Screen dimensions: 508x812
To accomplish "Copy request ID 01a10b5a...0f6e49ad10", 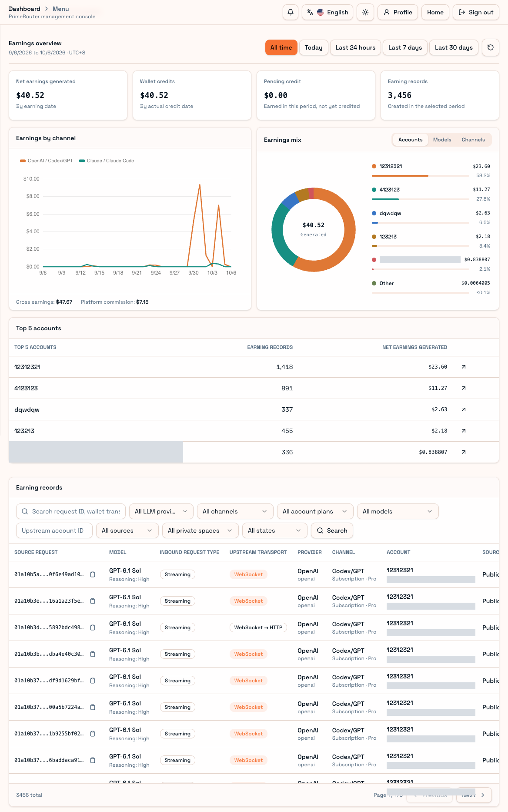I will tap(93, 574).
